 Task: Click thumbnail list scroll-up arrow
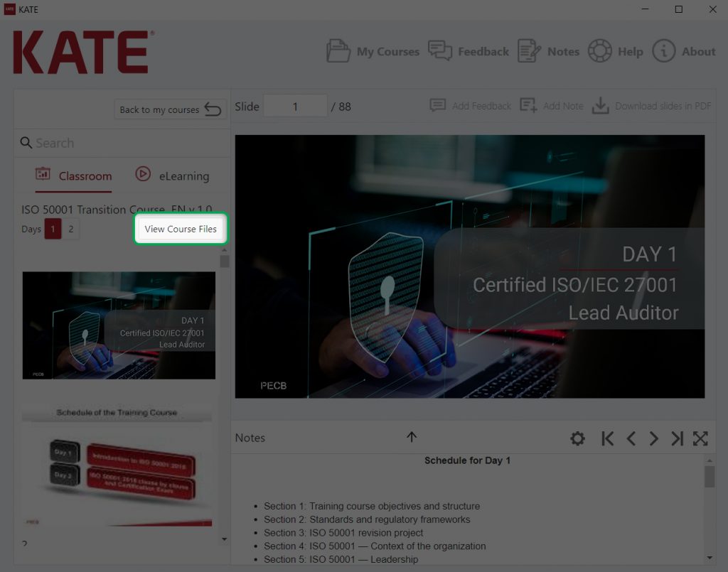tap(224, 250)
